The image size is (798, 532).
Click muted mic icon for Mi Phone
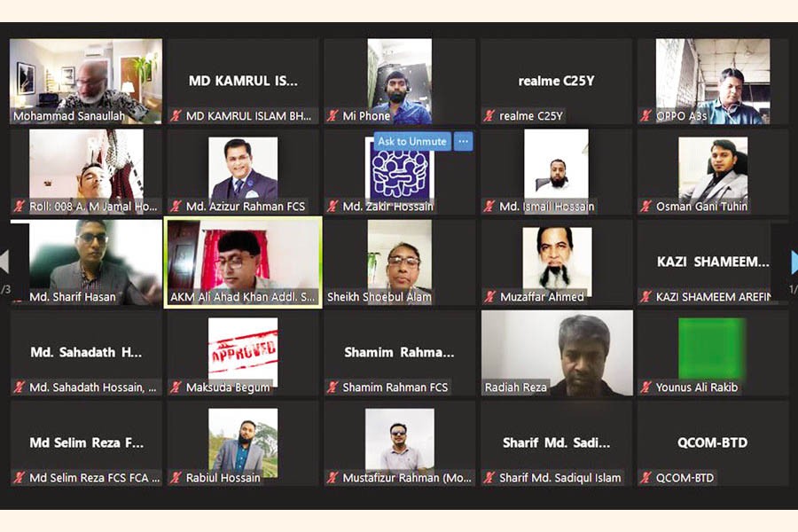click(x=332, y=116)
